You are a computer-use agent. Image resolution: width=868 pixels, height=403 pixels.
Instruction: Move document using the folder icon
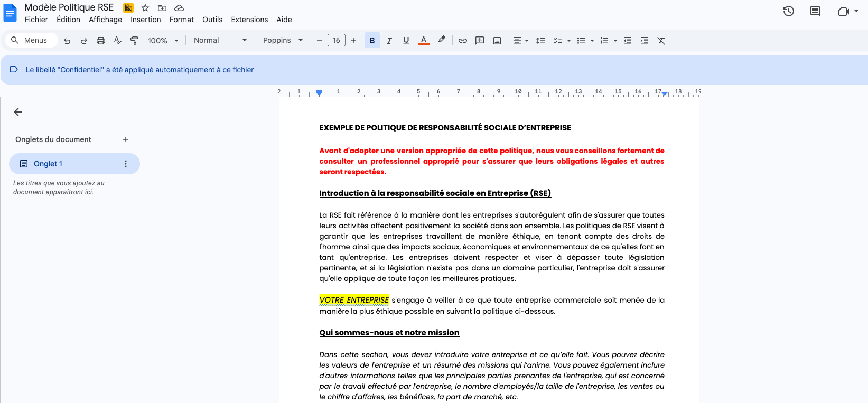[162, 8]
